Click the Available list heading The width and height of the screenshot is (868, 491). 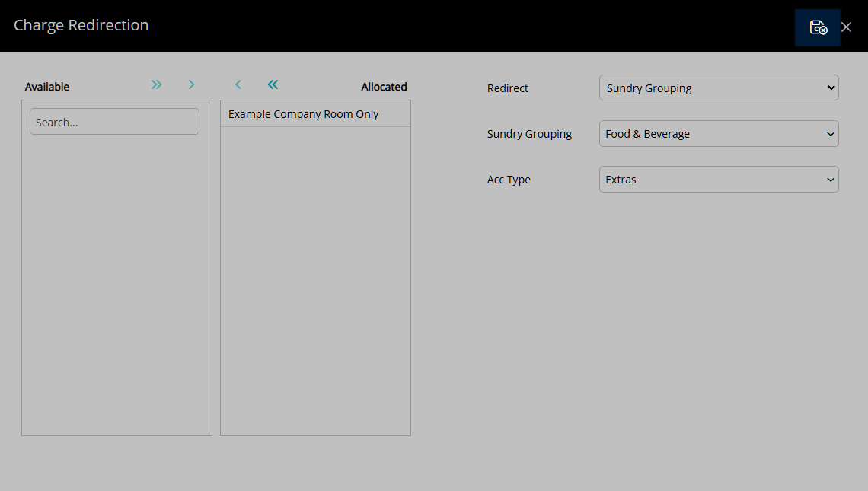tap(47, 87)
